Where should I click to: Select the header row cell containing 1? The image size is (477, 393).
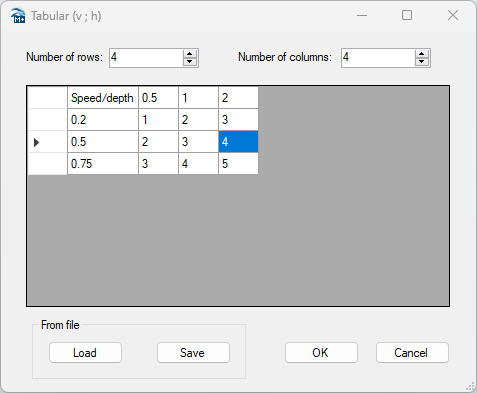click(198, 98)
